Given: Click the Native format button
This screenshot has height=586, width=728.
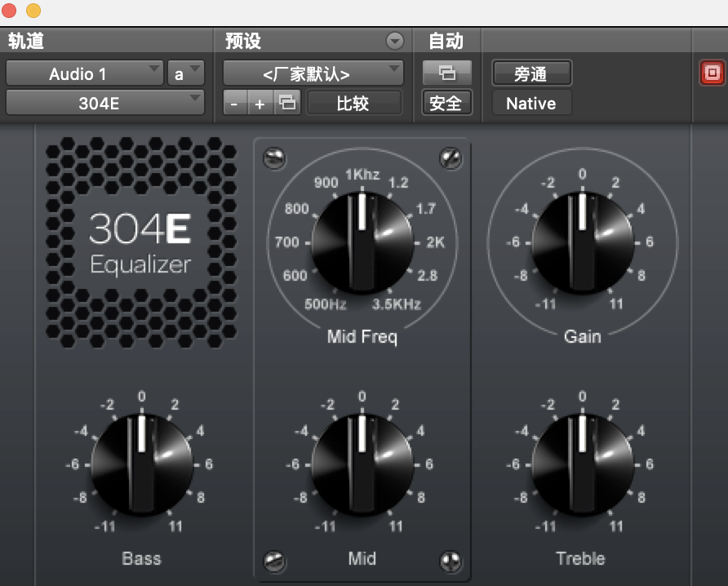Looking at the screenshot, I should coord(531,104).
